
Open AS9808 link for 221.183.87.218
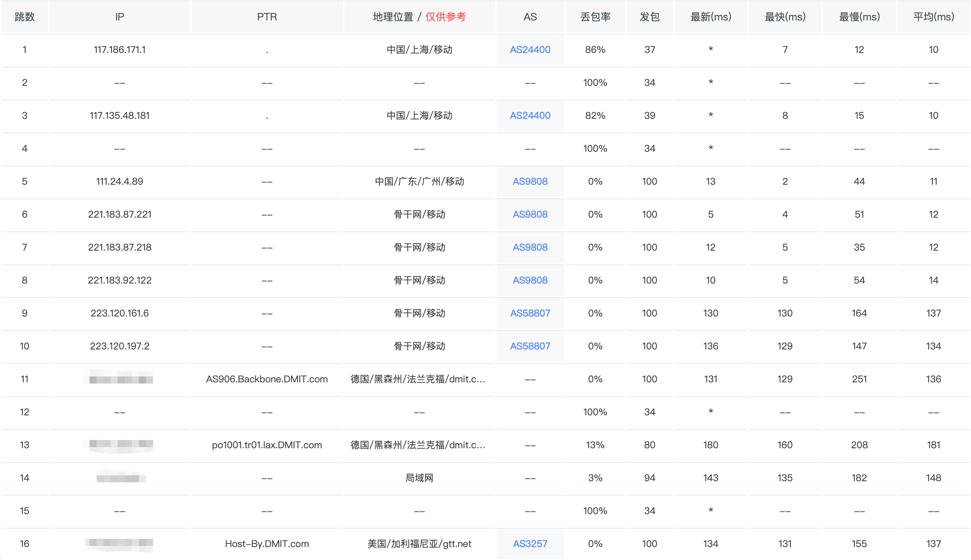(x=530, y=247)
